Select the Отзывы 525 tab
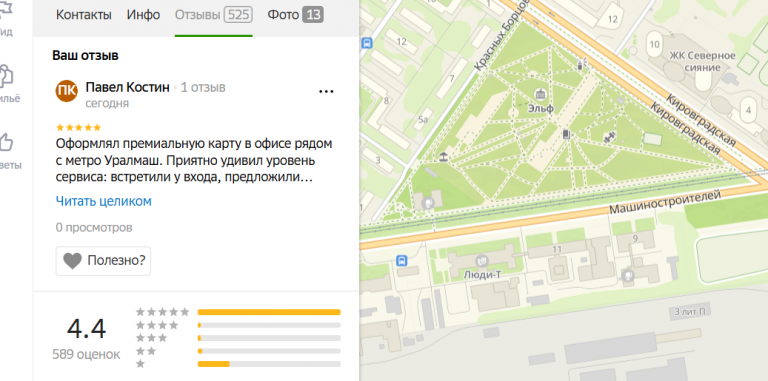Viewport: 768px width, 381px height. pos(214,15)
